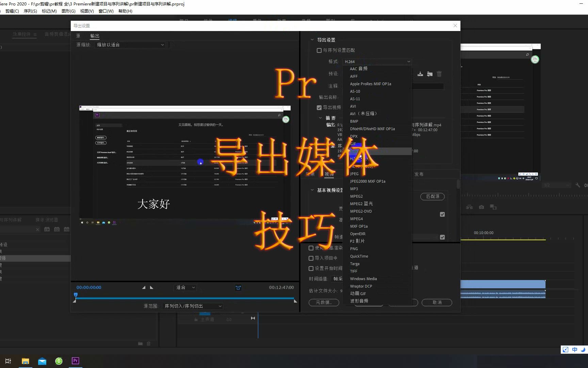Collapse the Summary section
The image size is (588, 368).
(x=320, y=118)
